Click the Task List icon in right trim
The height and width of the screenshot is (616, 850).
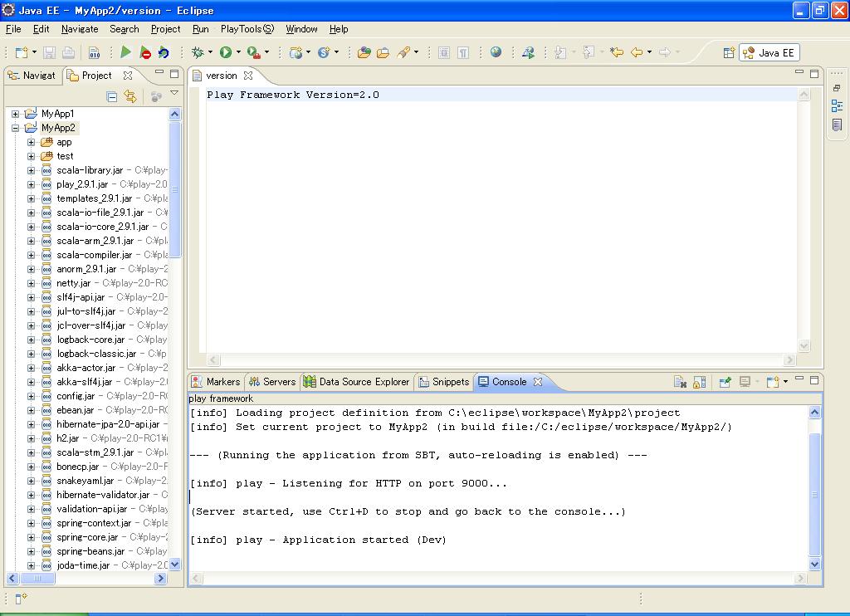tap(837, 125)
